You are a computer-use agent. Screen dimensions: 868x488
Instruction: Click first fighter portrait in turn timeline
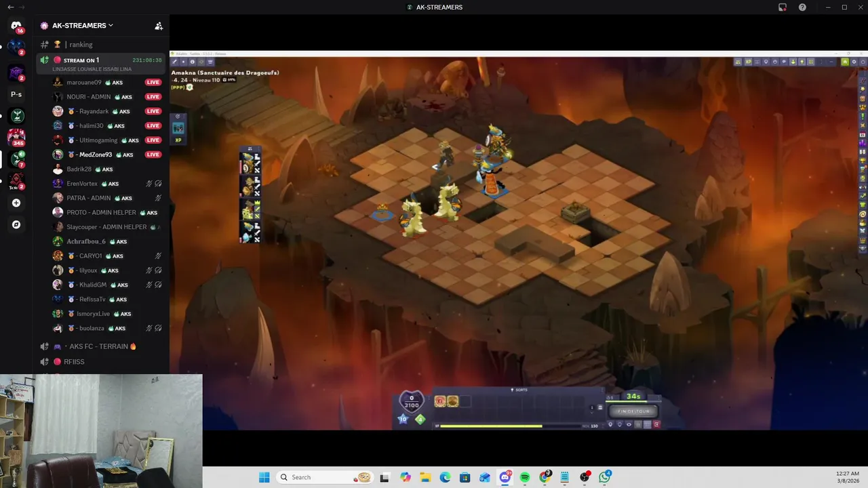249,164
